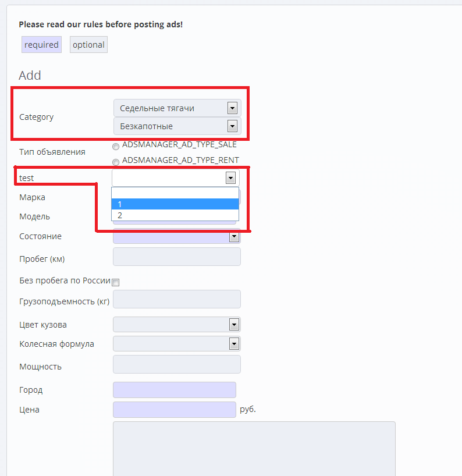Open the Безкапотные subcategory dropdown
The height and width of the screenshot is (476, 462).
click(x=177, y=126)
